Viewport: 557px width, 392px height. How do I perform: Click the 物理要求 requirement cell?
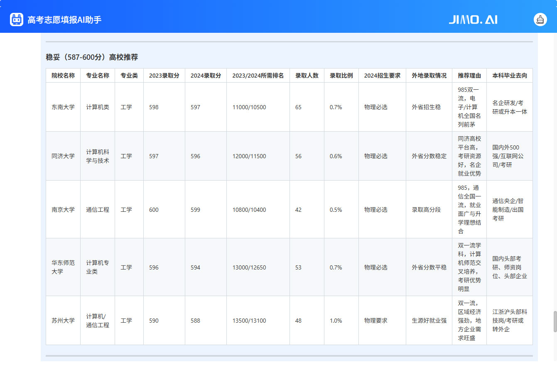382,321
